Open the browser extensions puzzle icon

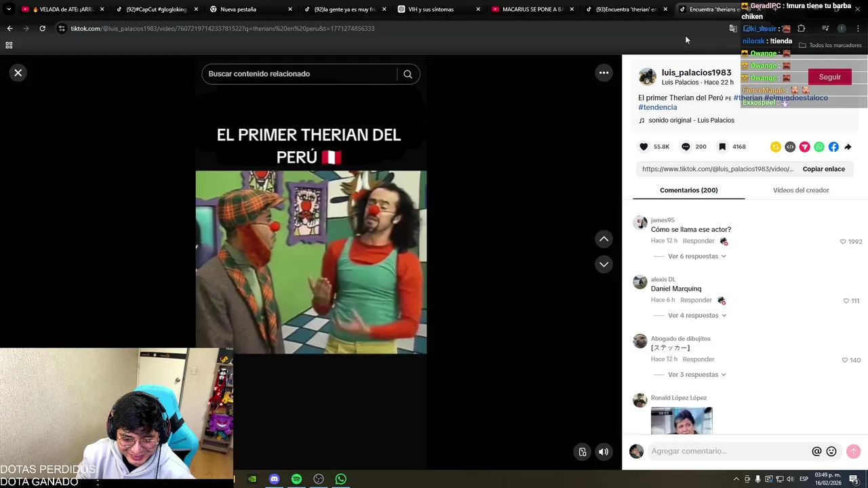click(x=801, y=28)
